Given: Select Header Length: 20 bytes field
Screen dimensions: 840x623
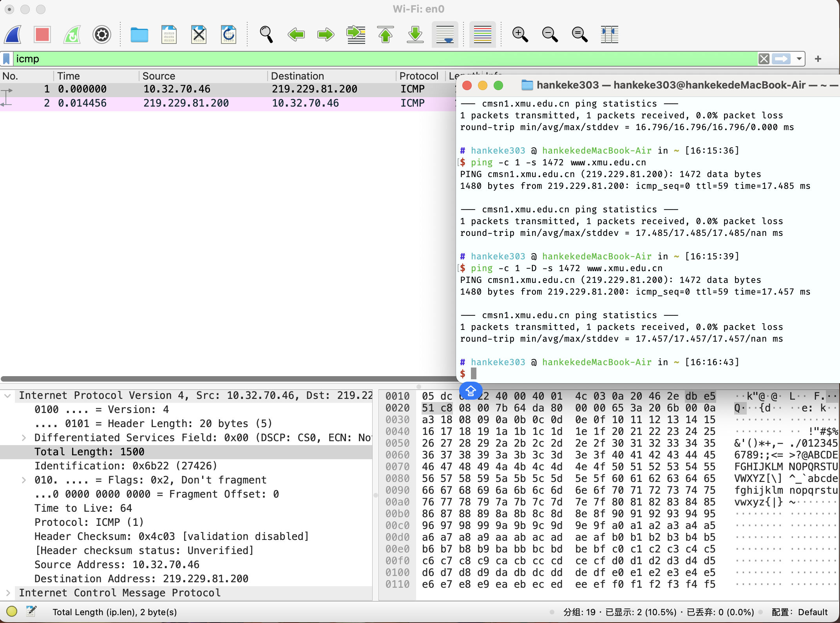Looking at the screenshot, I should click(x=186, y=424).
